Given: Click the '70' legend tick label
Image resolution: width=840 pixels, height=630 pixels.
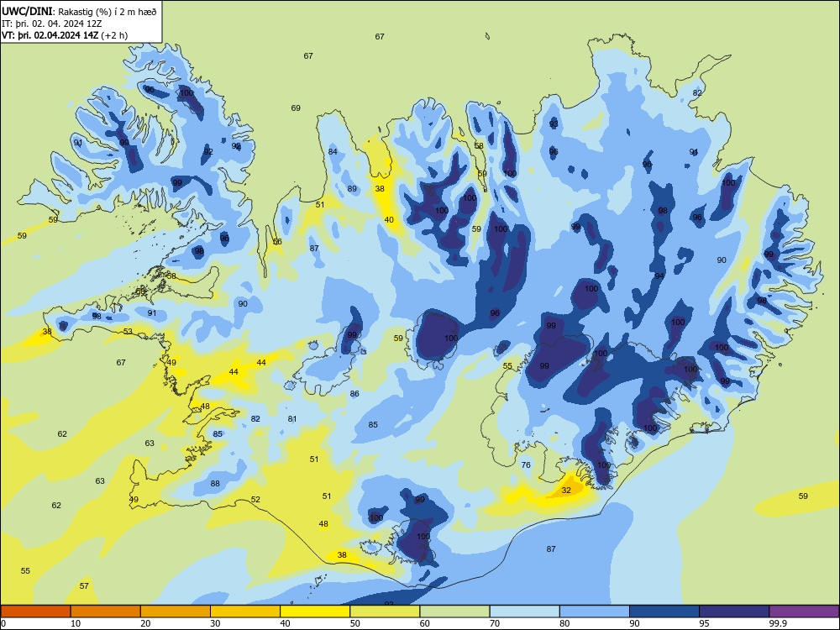Looking at the screenshot, I should click(x=495, y=623).
